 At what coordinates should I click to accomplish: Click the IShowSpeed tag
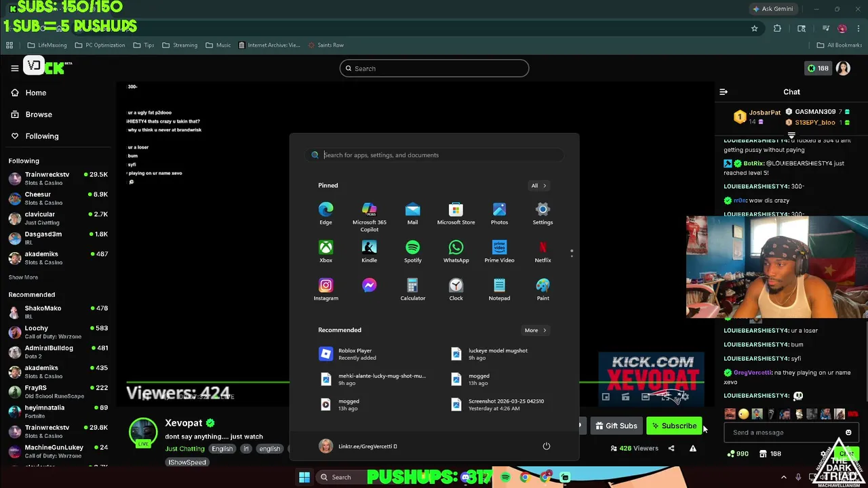[187, 462]
